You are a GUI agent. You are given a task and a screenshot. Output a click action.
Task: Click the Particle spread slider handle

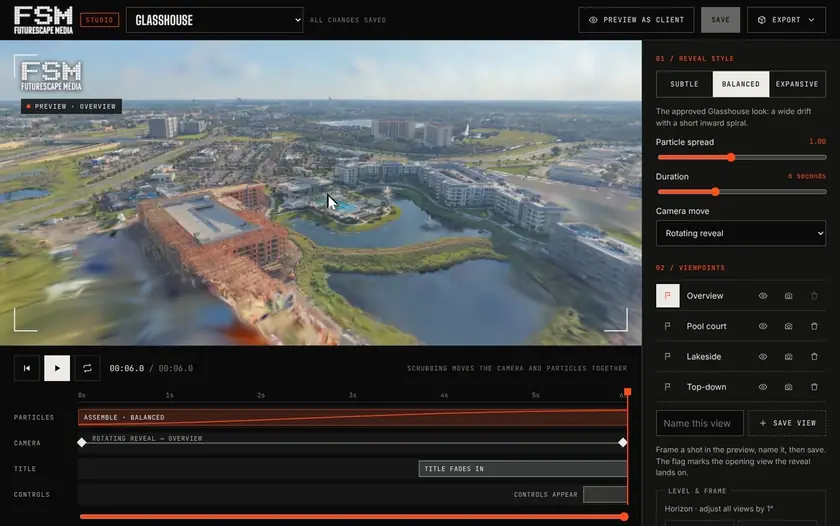click(x=731, y=157)
